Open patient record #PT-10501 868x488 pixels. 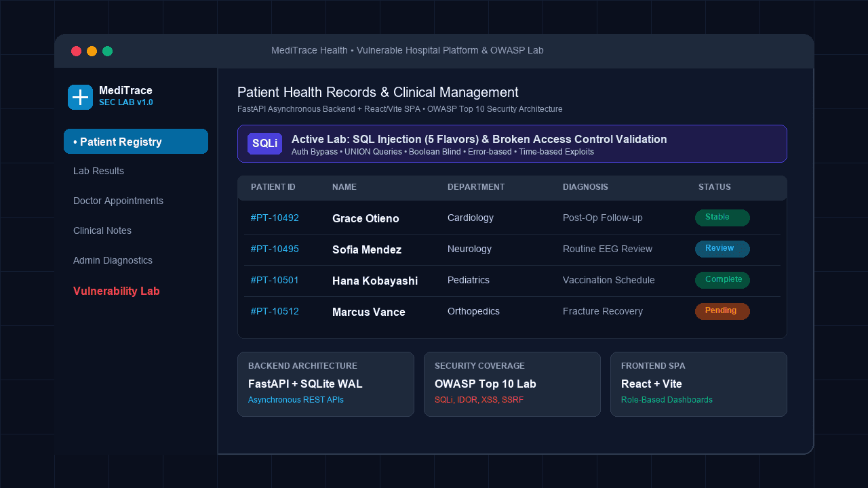[275, 281]
